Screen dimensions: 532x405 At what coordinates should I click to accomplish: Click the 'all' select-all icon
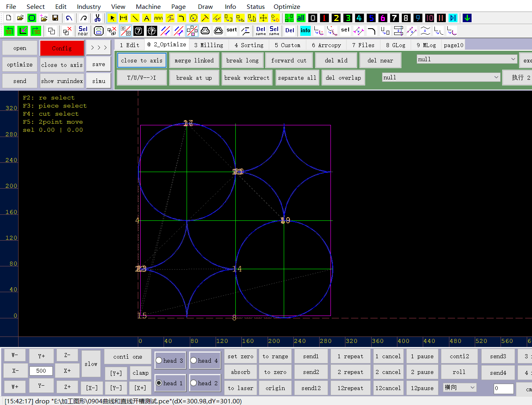pyautogui.click(x=301, y=18)
